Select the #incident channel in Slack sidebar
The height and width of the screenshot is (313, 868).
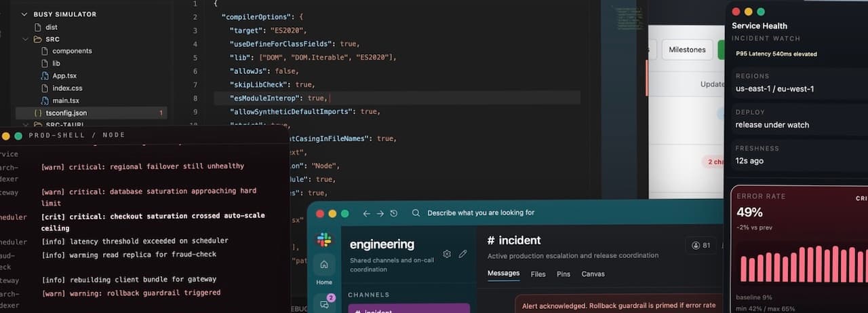tap(409, 308)
